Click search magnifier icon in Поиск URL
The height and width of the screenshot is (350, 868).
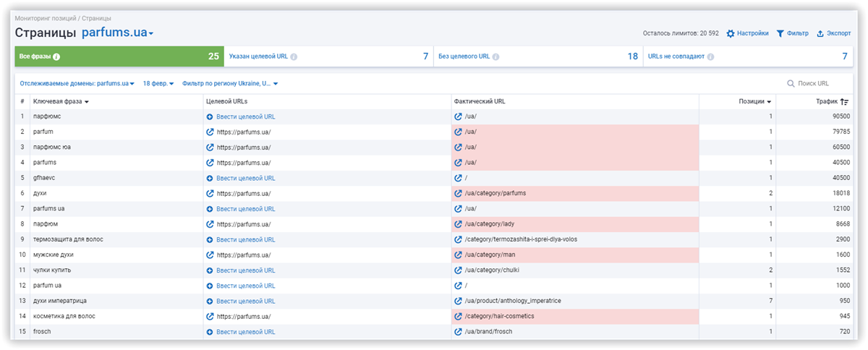pos(791,84)
